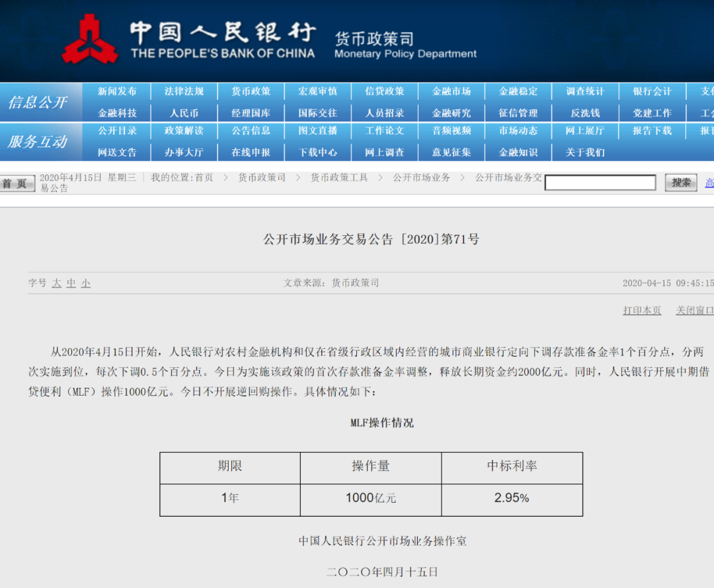Open 公告信息 link
Screen dimensions: 714x588
[251, 131]
